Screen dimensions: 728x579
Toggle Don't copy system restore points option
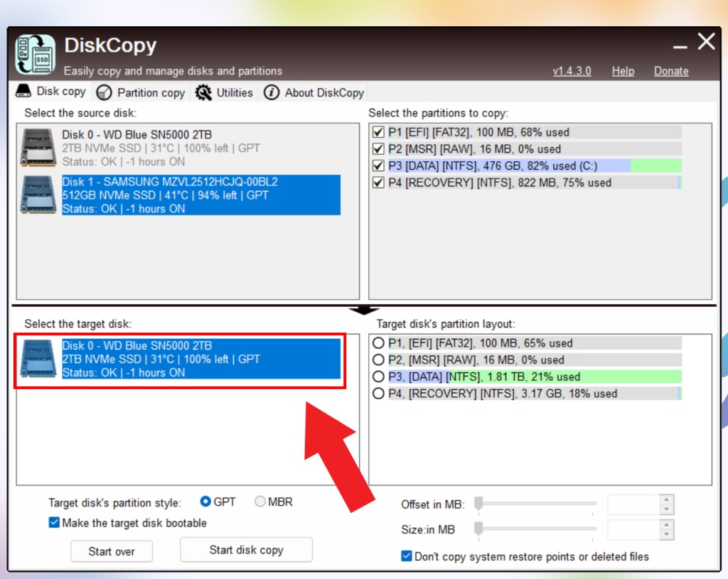(x=406, y=556)
